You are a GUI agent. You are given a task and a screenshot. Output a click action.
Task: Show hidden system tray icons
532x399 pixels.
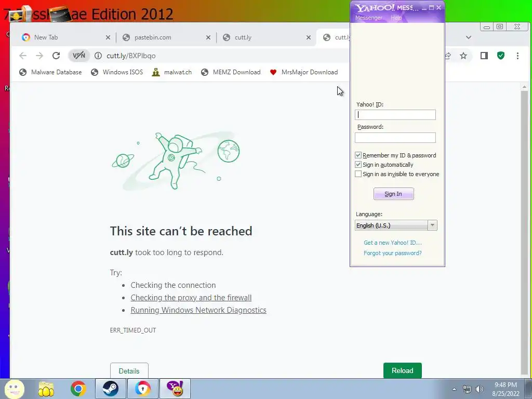click(x=454, y=389)
